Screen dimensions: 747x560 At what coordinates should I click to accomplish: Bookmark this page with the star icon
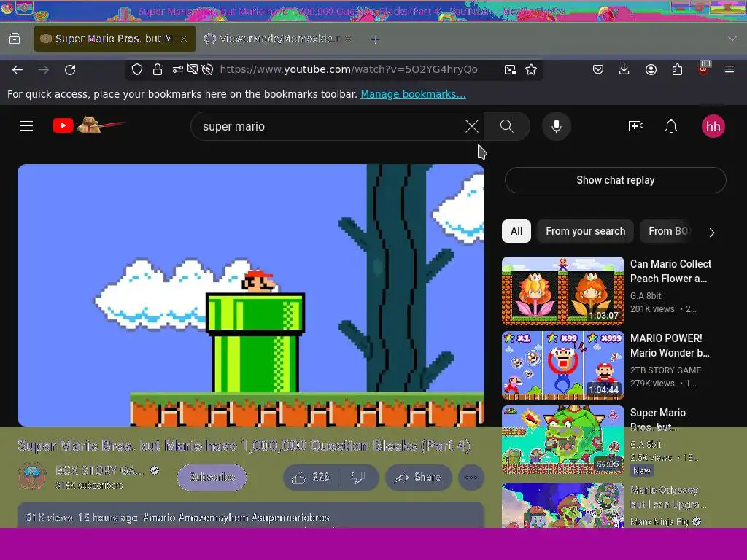pos(531,69)
